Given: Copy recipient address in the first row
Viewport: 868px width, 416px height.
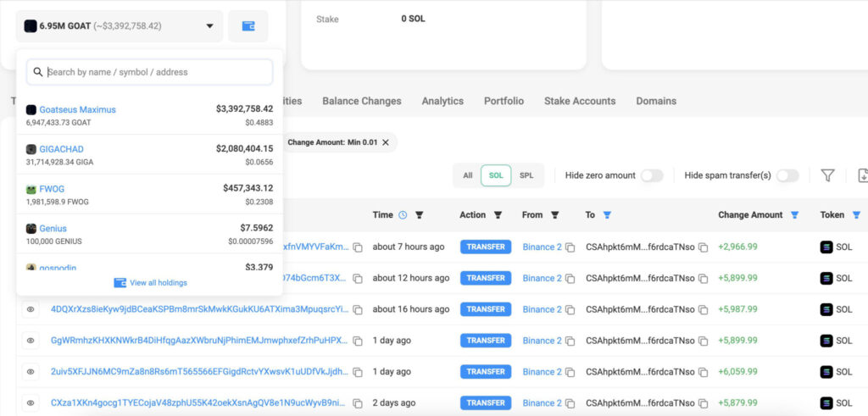Looking at the screenshot, I should (703, 247).
